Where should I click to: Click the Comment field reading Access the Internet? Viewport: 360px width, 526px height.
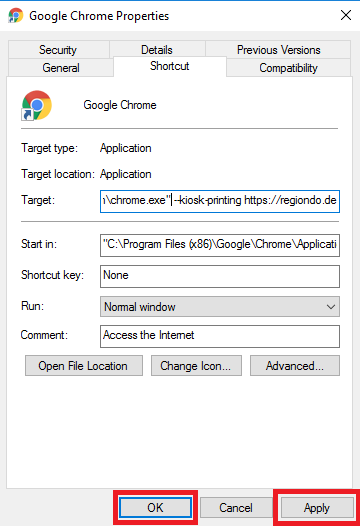click(220, 336)
